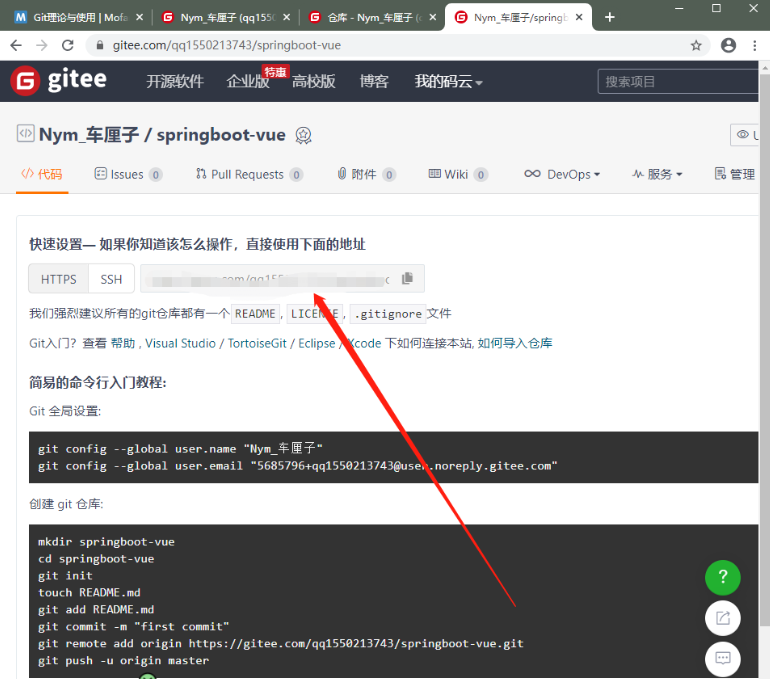This screenshot has width=770, height=679.
Task: Click the 'git push -u origin master' line
Action: (x=124, y=660)
